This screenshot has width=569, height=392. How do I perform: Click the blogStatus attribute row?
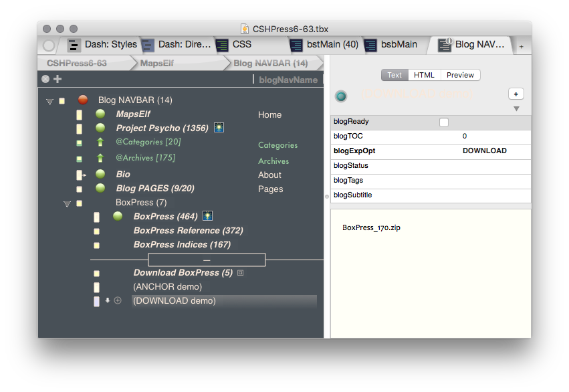[431, 165]
